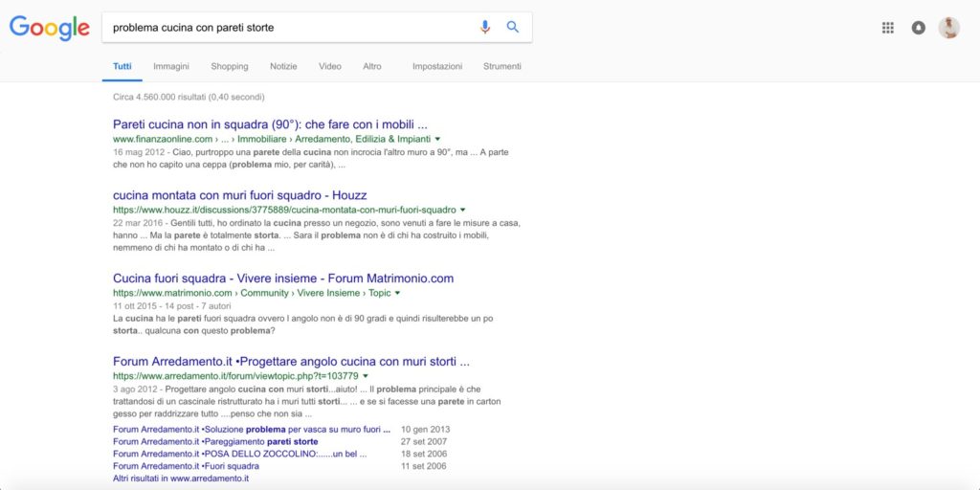
Task: Click 'Circa 4.560.000 risultati' count text
Action: pyautogui.click(x=189, y=98)
